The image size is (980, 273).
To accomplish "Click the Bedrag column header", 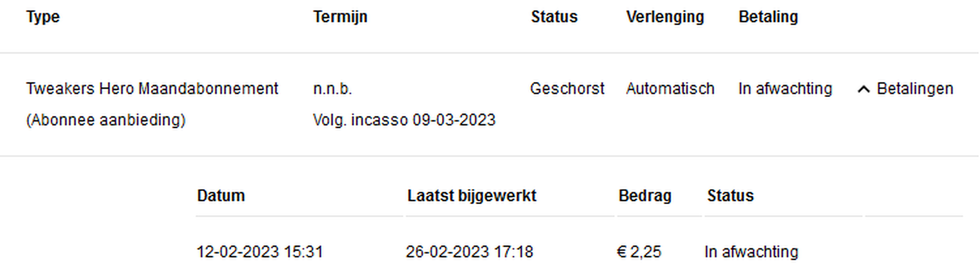I will [x=645, y=196].
